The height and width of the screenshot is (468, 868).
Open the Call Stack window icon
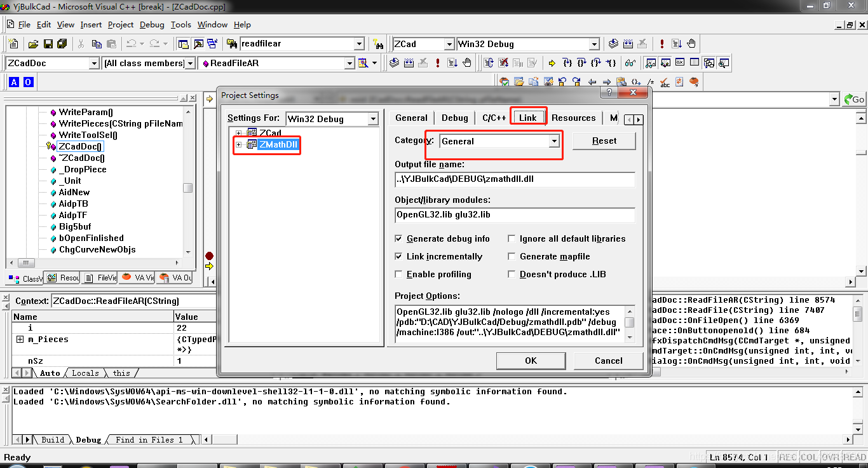(709, 62)
